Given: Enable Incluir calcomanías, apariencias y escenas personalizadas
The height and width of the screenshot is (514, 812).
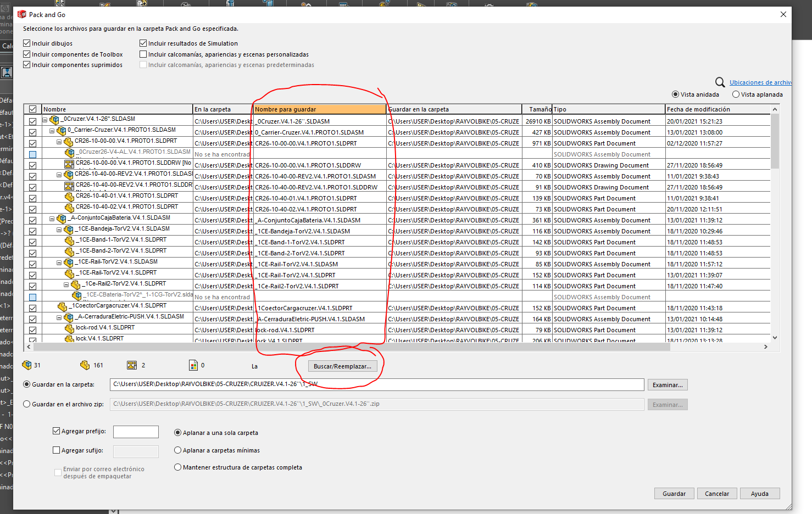Looking at the screenshot, I should tap(143, 54).
